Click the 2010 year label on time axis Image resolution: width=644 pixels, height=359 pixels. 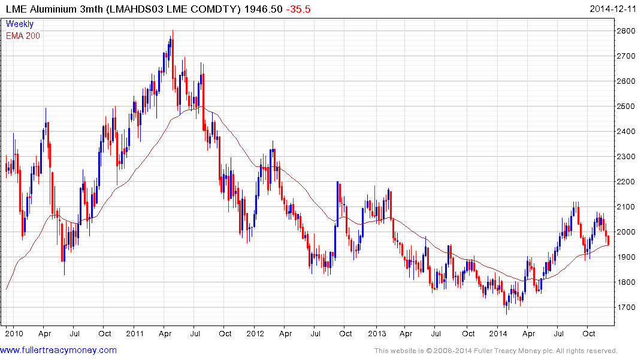pyautogui.click(x=14, y=333)
